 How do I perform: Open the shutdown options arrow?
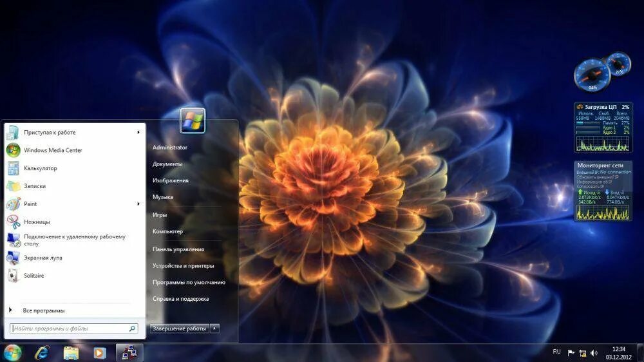214,329
